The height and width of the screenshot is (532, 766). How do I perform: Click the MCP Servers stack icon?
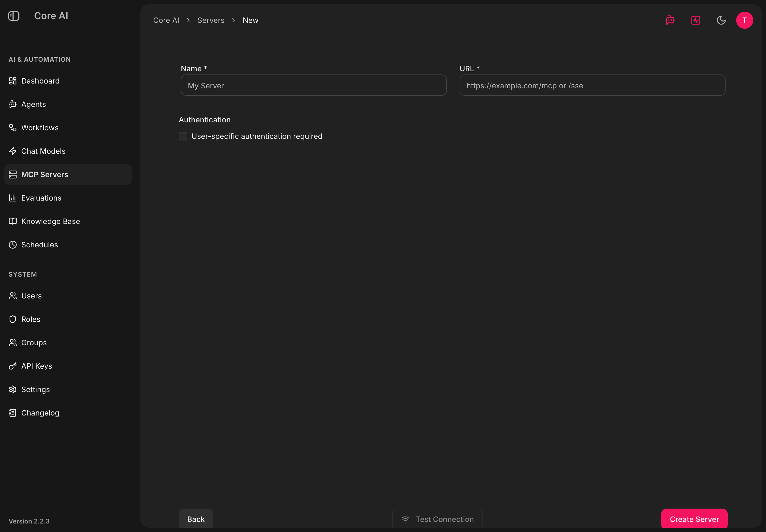(13, 174)
